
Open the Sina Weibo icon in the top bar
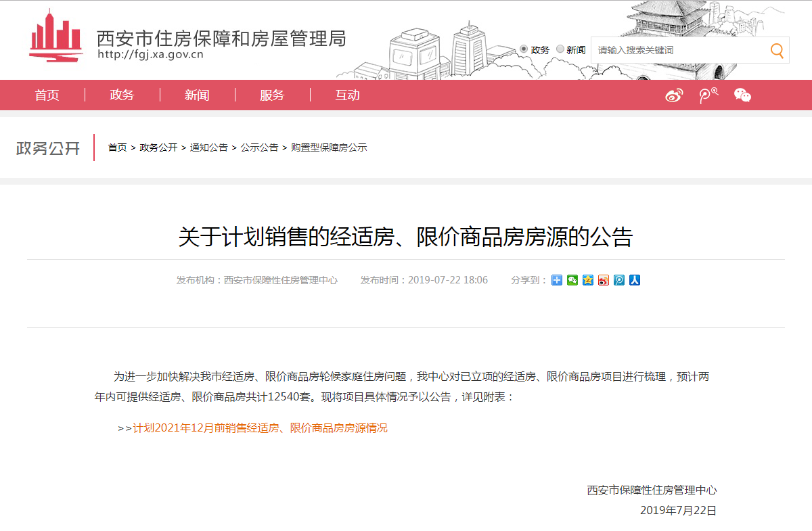pos(675,95)
